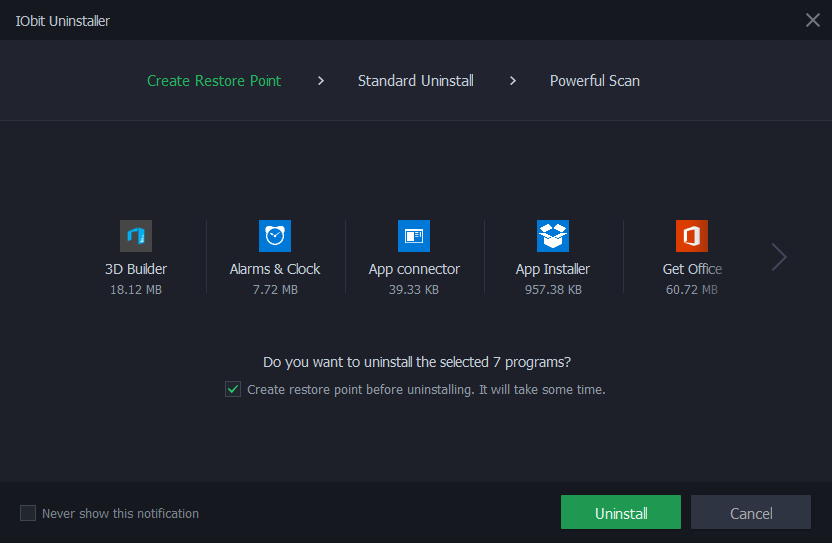This screenshot has width=832, height=543.
Task: Click the 3D Builder app icon
Action: pos(136,236)
